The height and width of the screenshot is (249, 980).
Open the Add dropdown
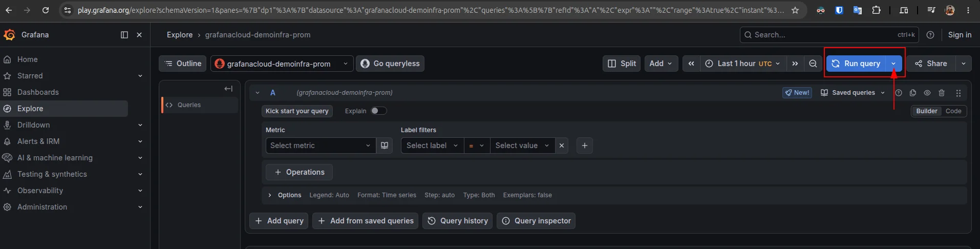tap(662, 64)
